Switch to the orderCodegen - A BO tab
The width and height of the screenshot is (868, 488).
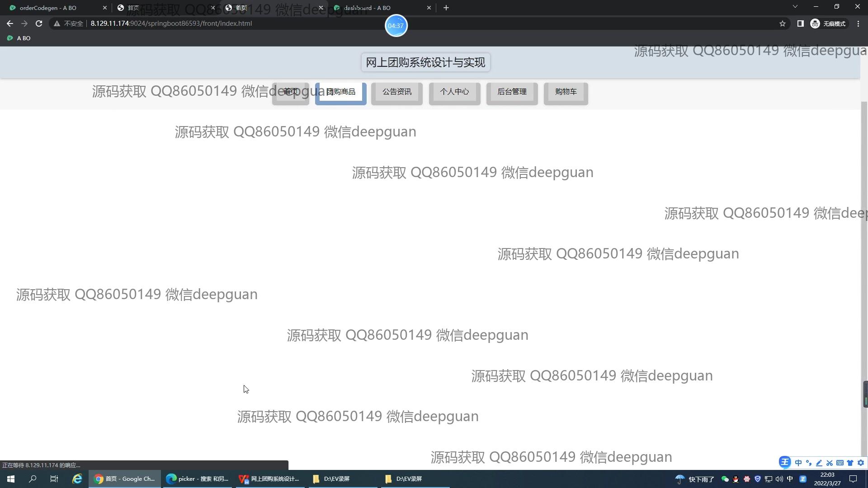tap(48, 8)
